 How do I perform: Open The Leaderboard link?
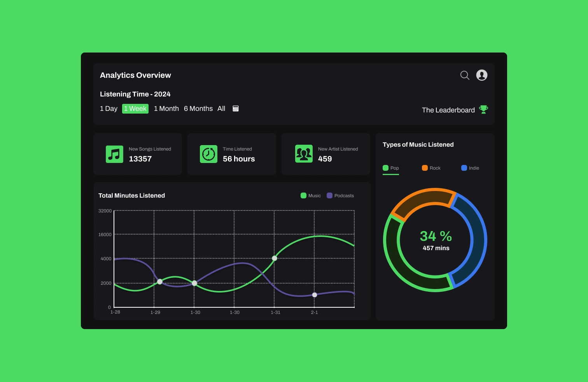(448, 110)
